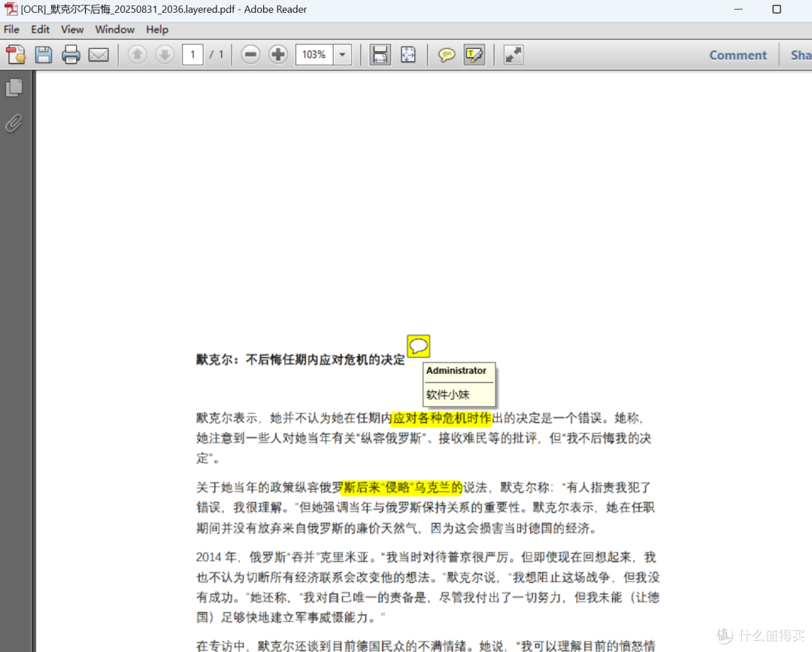812x652 pixels.
Task: Fit one full page icon
Action: point(408,54)
